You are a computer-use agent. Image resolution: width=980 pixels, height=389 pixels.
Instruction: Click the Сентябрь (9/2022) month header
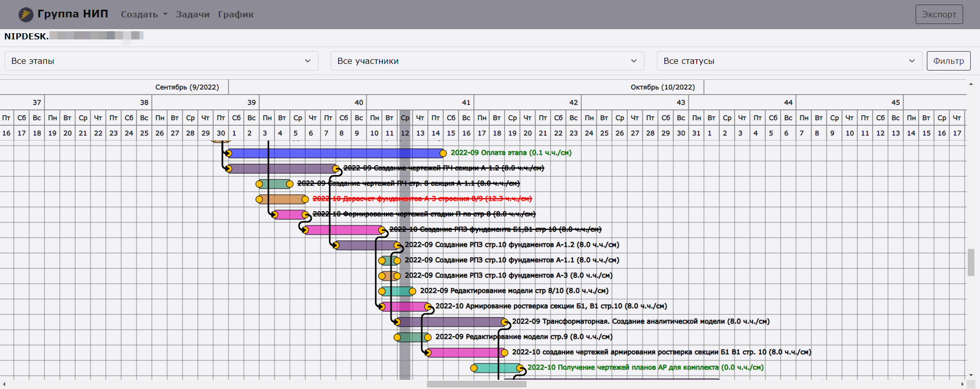pyautogui.click(x=187, y=87)
